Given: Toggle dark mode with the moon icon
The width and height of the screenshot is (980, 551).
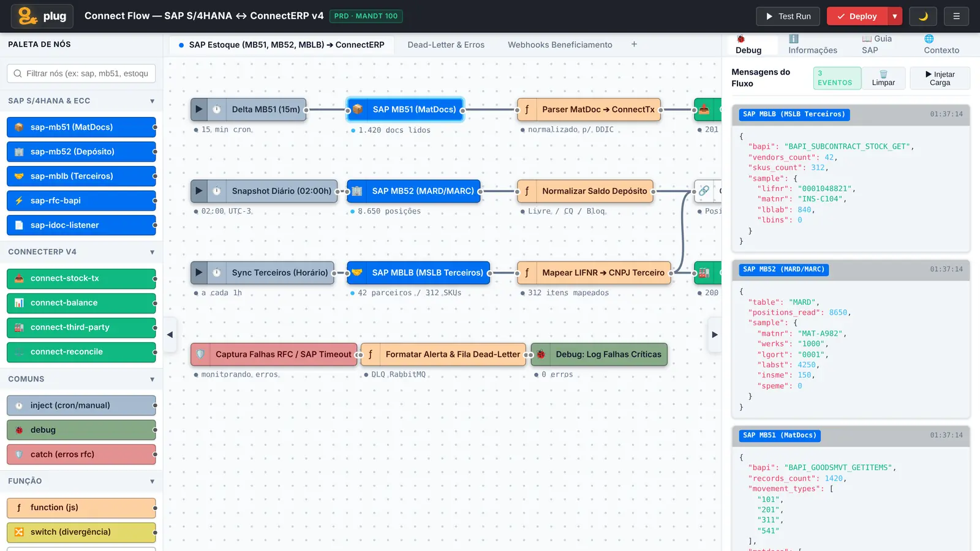Looking at the screenshot, I should [x=923, y=17].
